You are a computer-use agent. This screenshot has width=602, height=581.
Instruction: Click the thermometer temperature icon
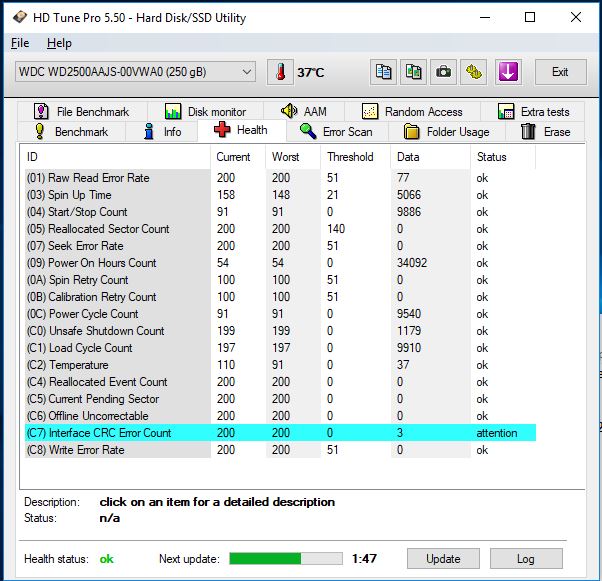pos(280,72)
